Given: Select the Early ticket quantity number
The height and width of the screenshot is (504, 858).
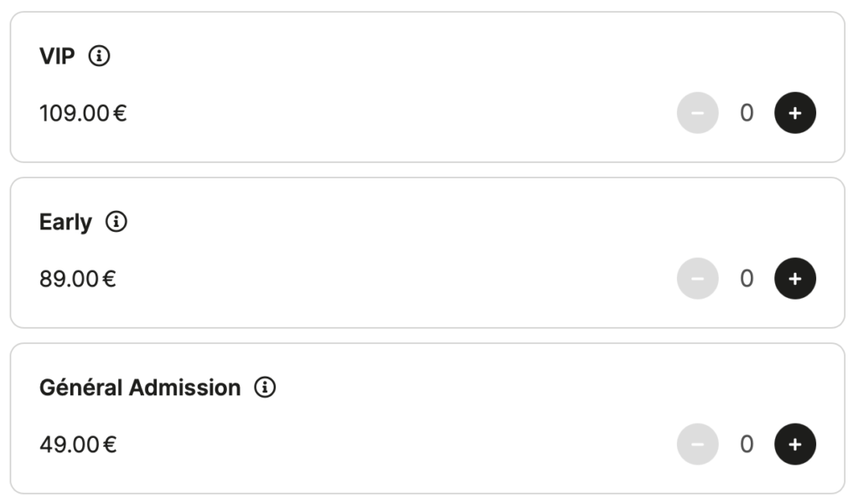Looking at the screenshot, I should tap(746, 279).
